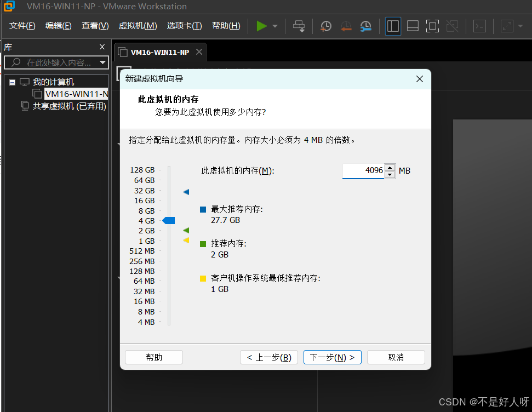Increase memory with the spinner up arrow
Viewport: 532px width, 412px height.
(x=390, y=167)
